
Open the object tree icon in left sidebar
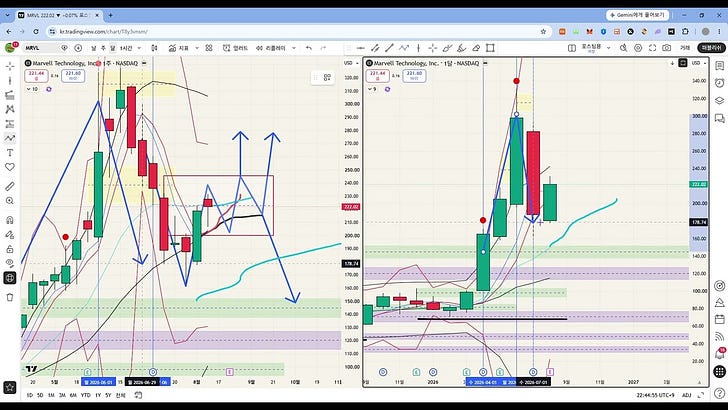pos(10,278)
